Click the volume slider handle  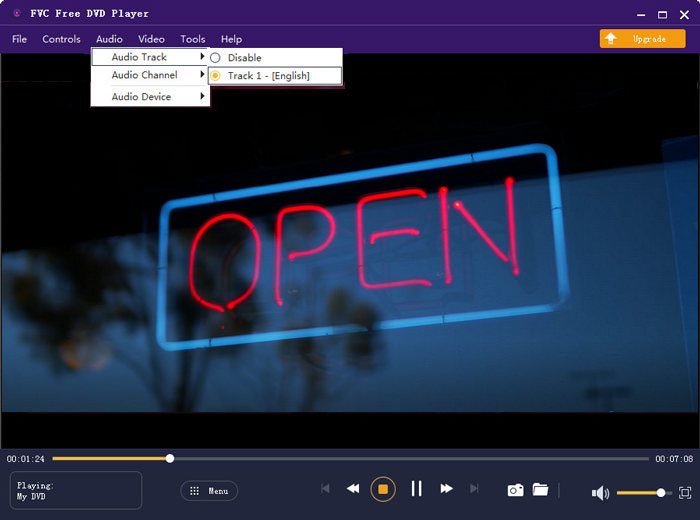[661, 493]
